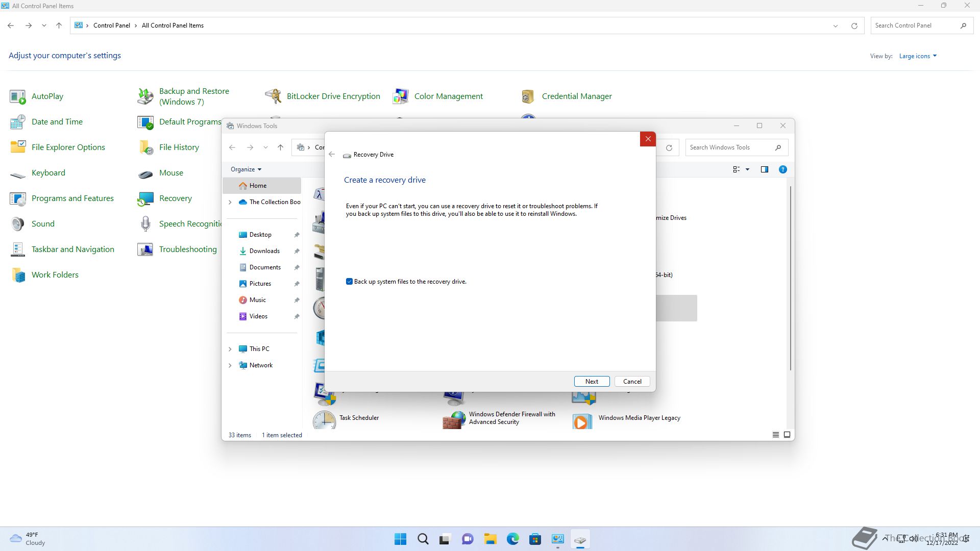Toggle preview pane in Windows Tools
The height and width of the screenshot is (551, 980).
pyautogui.click(x=764, y=169)
